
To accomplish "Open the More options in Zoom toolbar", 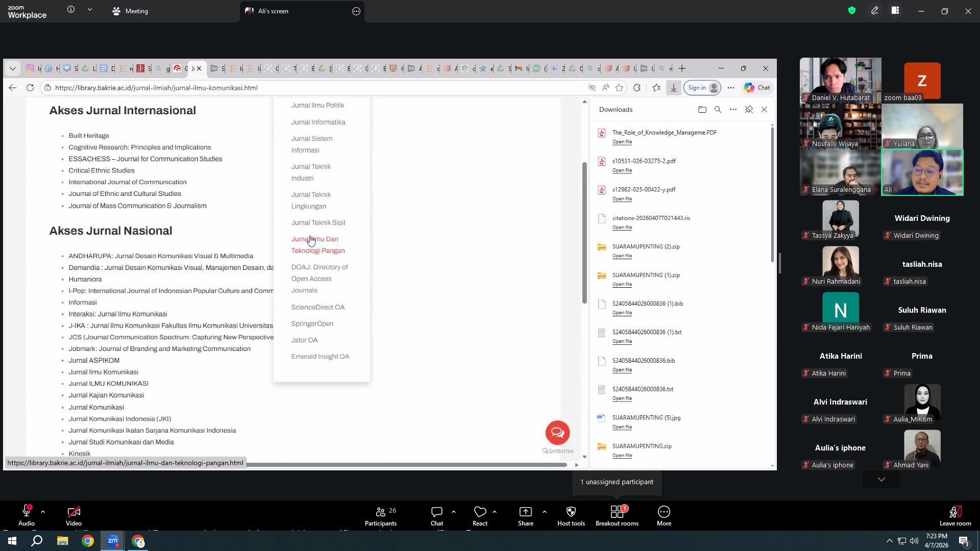I will [664, 515].
